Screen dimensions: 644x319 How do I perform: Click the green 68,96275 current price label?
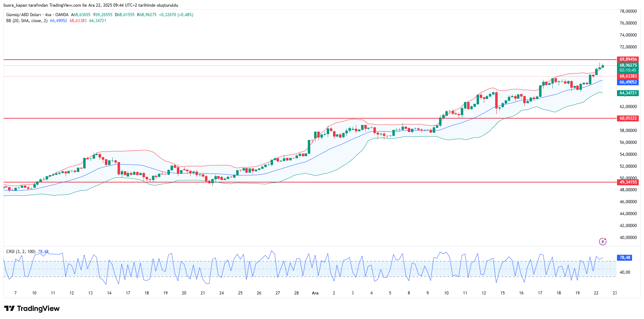628,65
